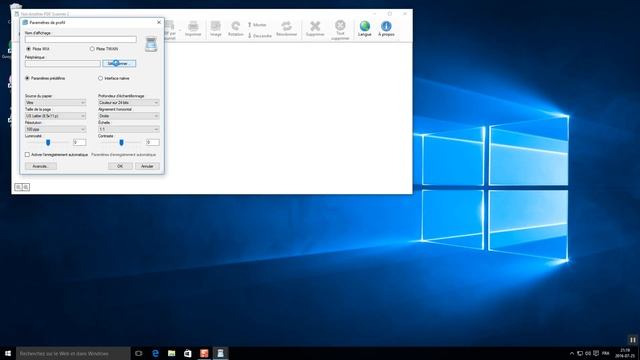Image resolution: width=640 pixels, height=360 pixels.
Task: Click the NAPS2 scanner taskbar icon
Action: [220, 353]
